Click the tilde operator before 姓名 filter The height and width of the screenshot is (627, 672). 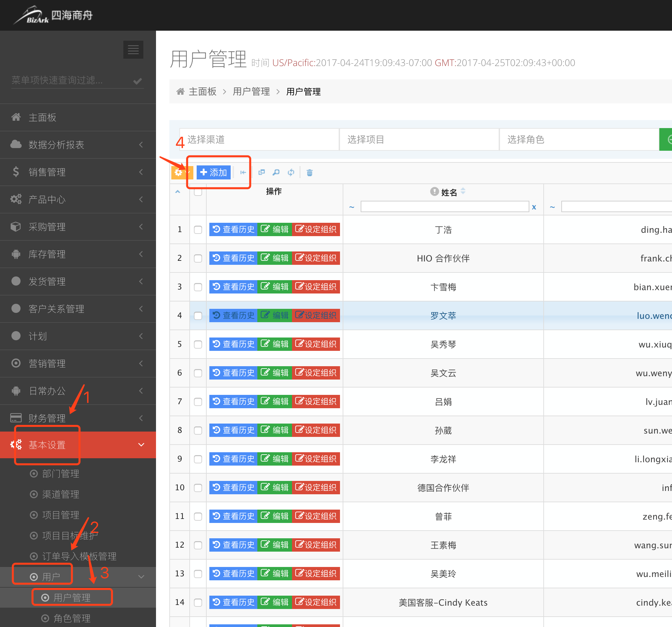pos(352,207)
